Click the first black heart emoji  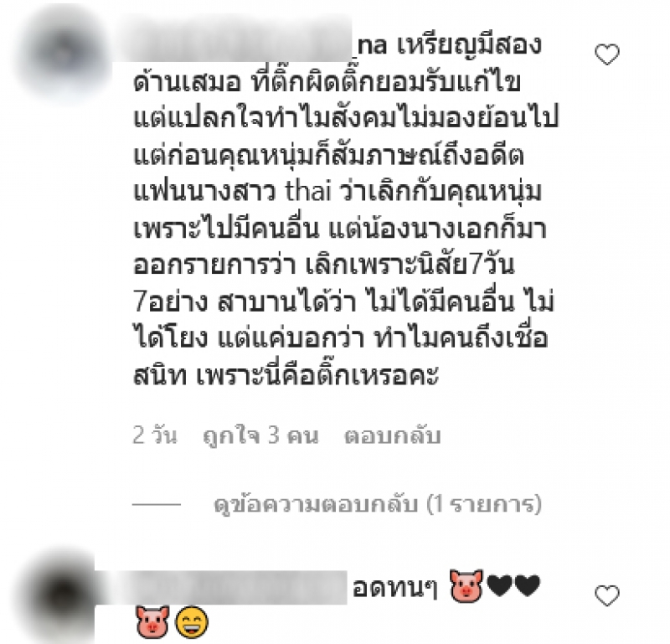pos(500,585)
